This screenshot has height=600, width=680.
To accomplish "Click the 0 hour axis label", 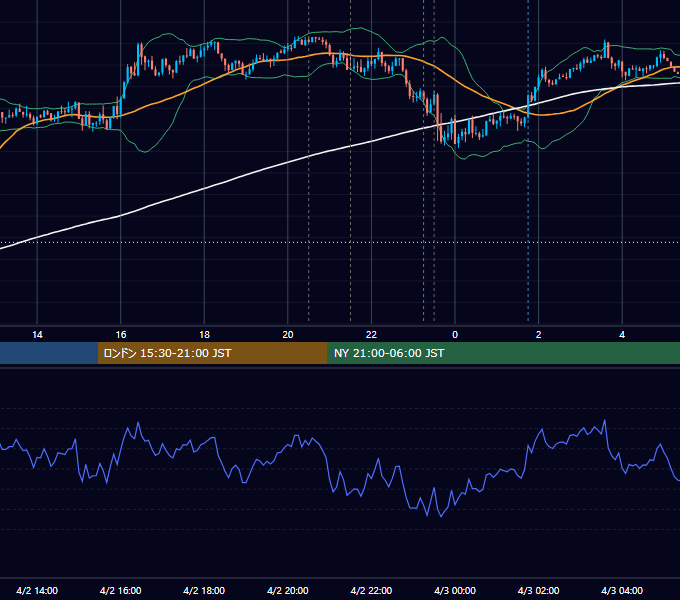I will click(x=455, y=335).
